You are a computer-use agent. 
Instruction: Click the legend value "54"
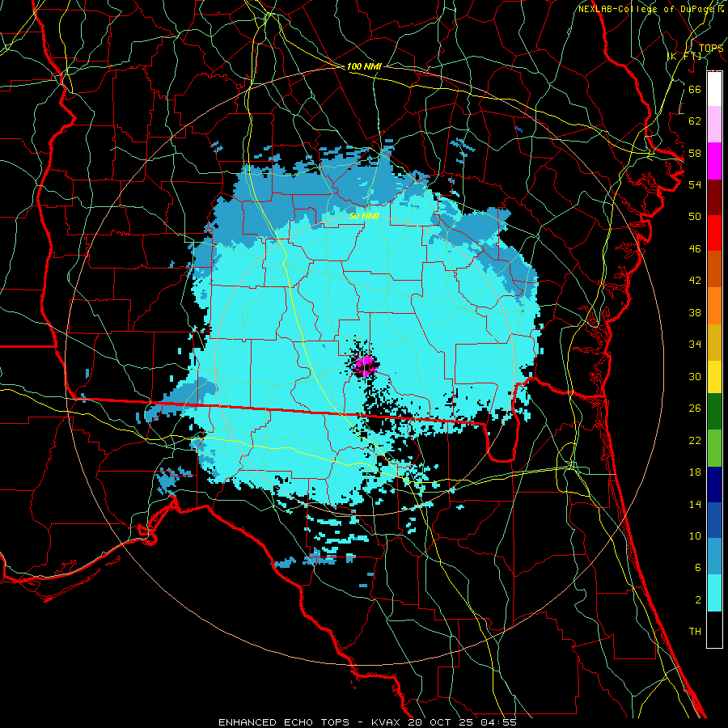click(x=695, y=184)
